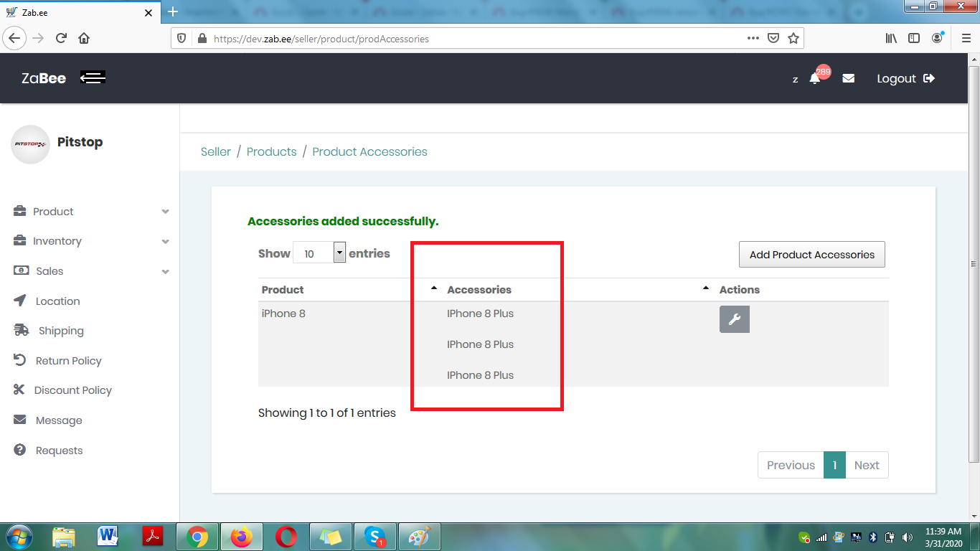The image size is (980, 551).
Task: Click the browser back arrow button
Action: click(x=14, y=38)
